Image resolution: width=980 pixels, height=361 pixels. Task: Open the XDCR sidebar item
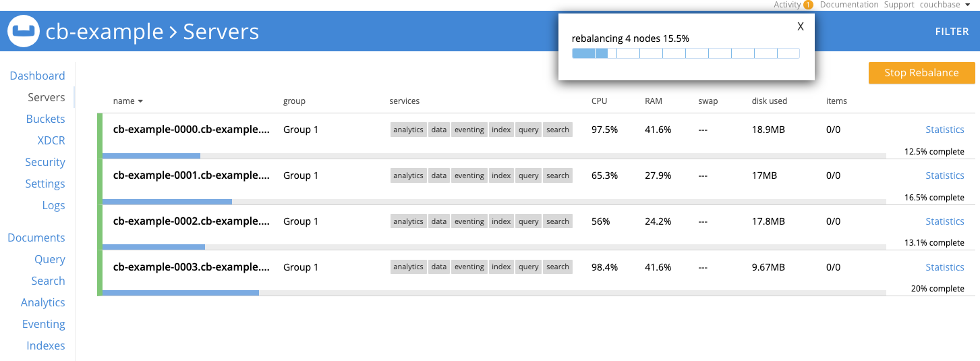[x=51, y=140]
